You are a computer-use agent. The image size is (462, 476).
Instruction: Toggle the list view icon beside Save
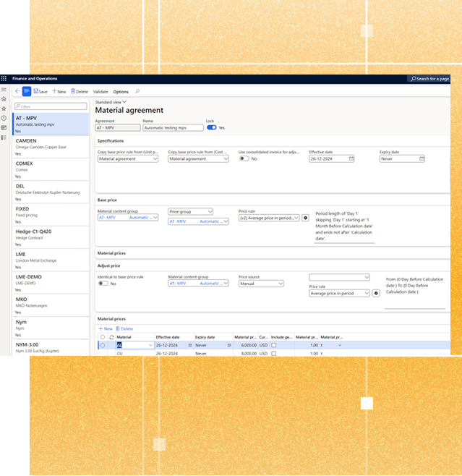point(27,92)
